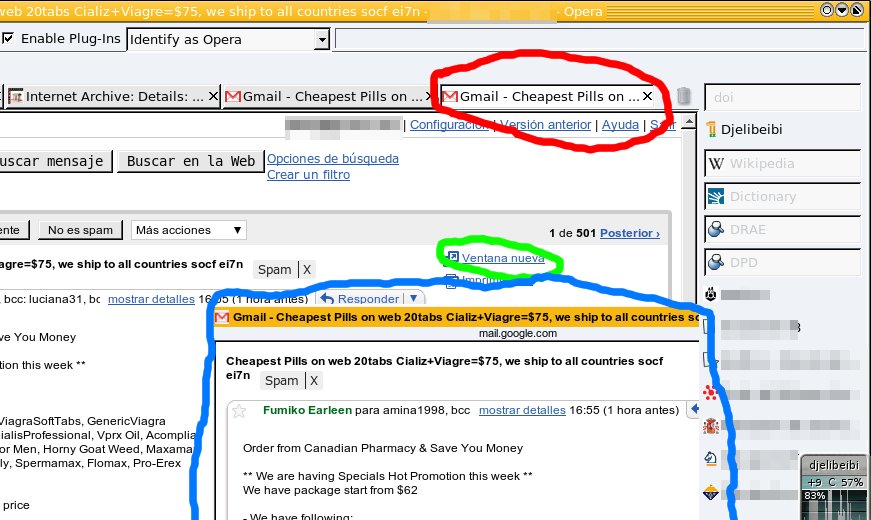Open the Identify as Opera dropdown
The width and height of the screenshot is (871, 520).
(228, 39)
